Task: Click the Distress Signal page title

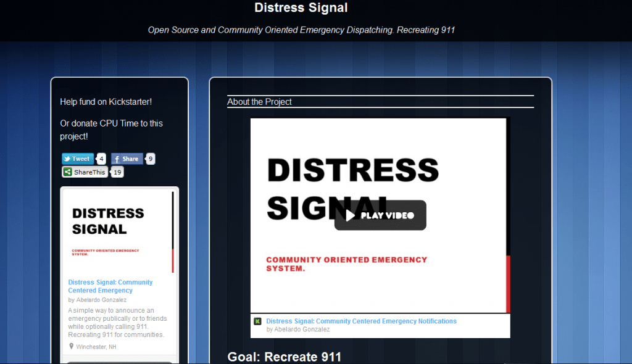Action: point(301,8)
